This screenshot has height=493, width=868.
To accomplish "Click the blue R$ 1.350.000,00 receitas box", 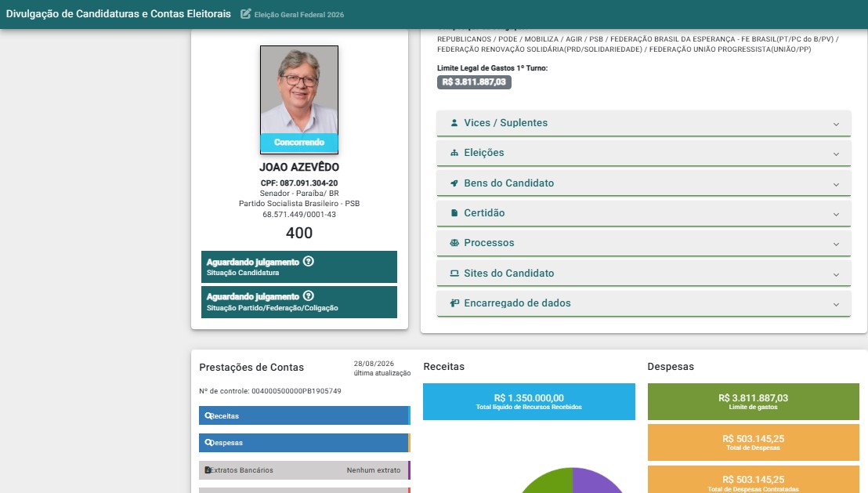I will pos(529,401).
